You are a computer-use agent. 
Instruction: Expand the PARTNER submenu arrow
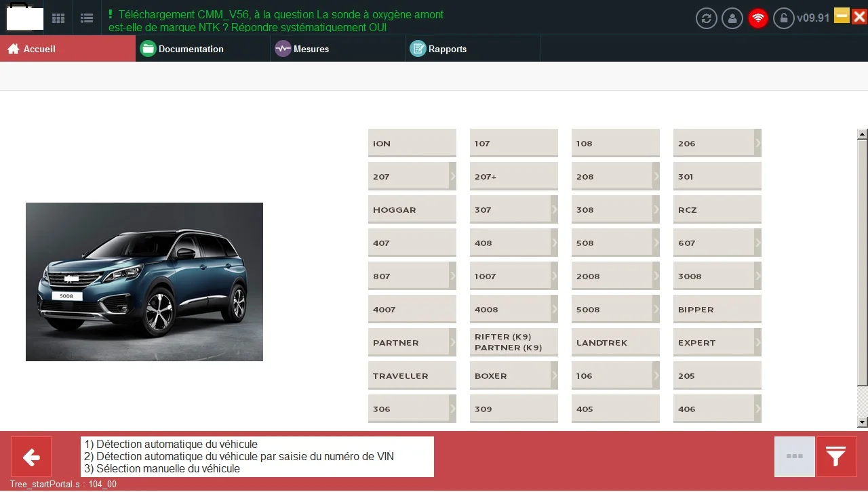tap(452, 342)
